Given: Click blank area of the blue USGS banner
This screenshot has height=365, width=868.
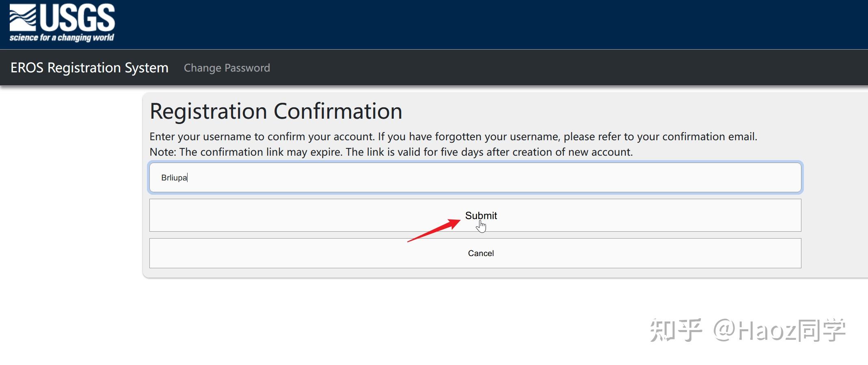Looking at the screenshot, I should point(487,24).
